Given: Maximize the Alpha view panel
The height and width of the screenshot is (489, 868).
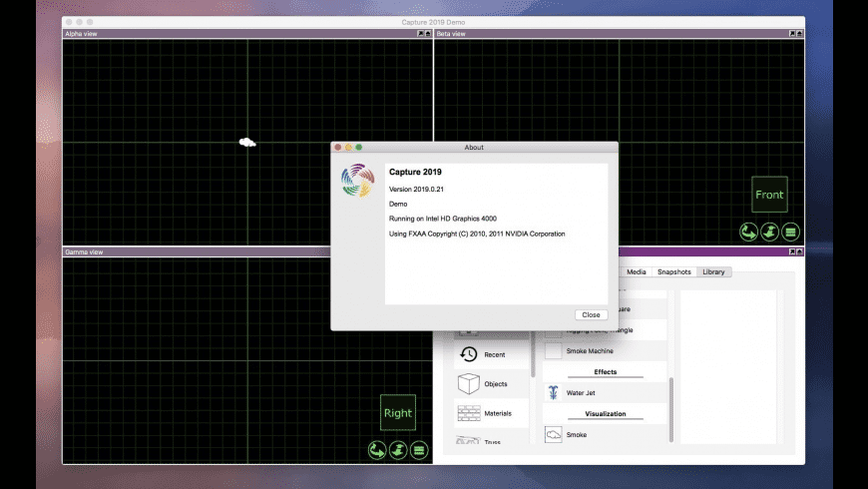Looking at the screenshot, I should click(x=428, y=34).
